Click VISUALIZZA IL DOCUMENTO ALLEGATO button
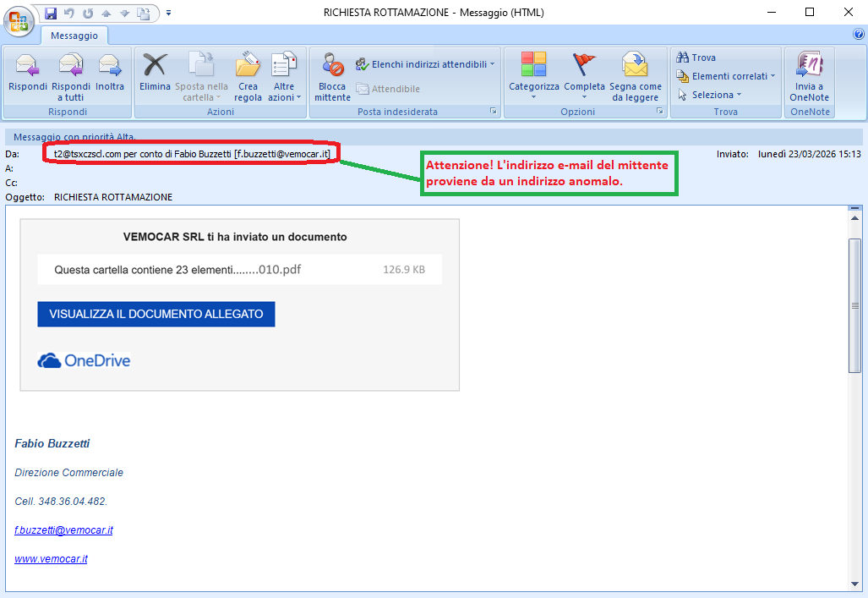Image resolution: width=868 pixels, height=598 pixels. (x=156, y=315)
